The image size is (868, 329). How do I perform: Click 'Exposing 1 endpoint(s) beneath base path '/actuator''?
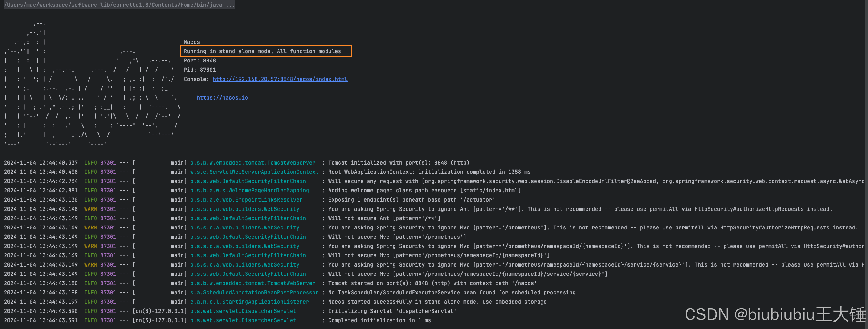(412, 200)
